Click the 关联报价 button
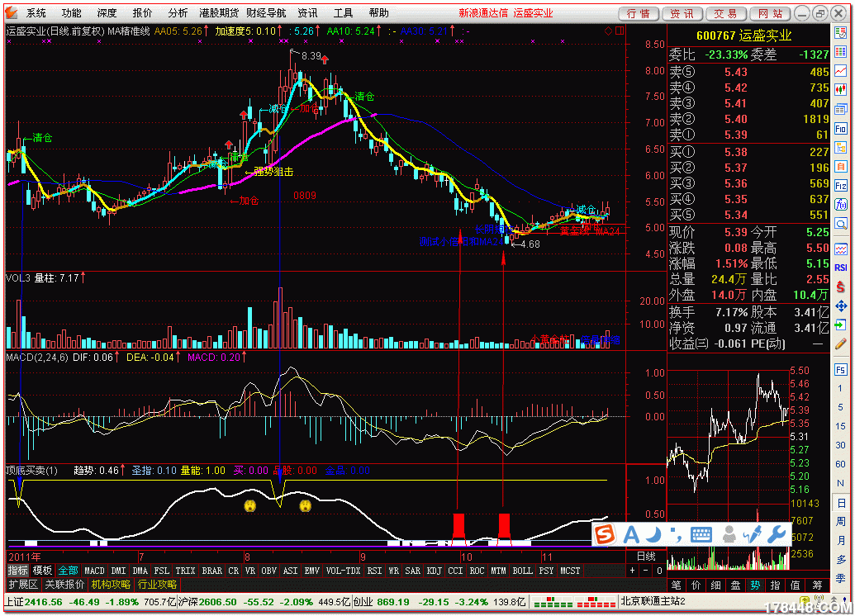This screenshot has height=616, width=855. click(64, 585)
